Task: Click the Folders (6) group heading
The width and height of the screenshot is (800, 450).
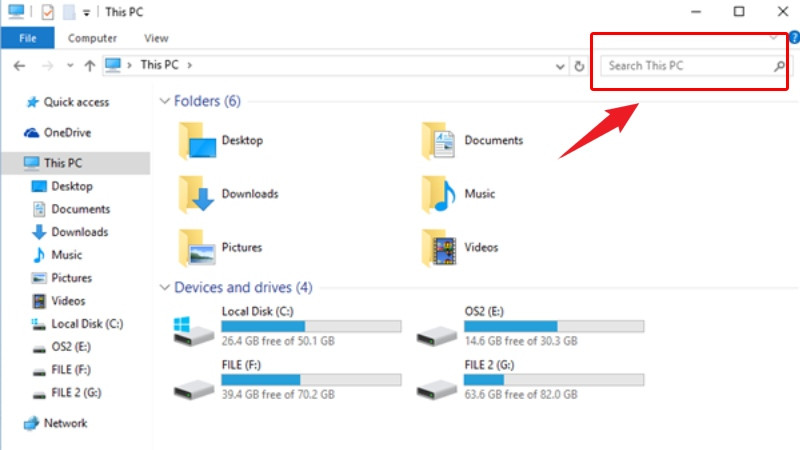Action: (x=207, y=101)
